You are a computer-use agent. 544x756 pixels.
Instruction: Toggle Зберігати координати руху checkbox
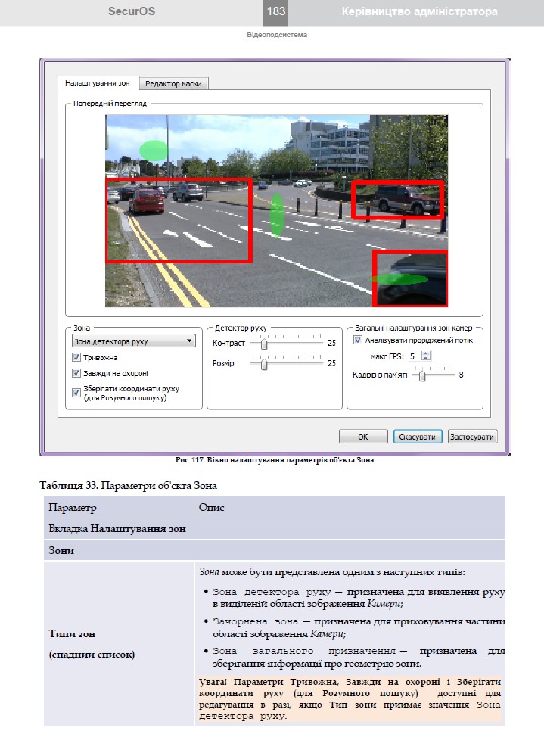pyautogui.click(x=76, y=393)
